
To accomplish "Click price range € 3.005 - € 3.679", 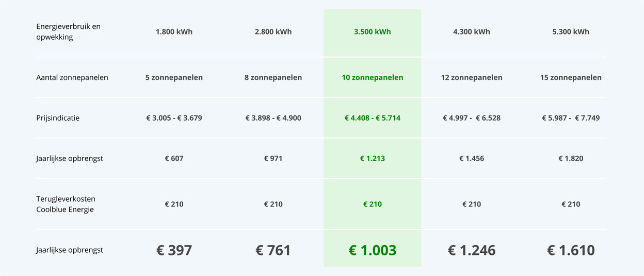I will [174, 118].
